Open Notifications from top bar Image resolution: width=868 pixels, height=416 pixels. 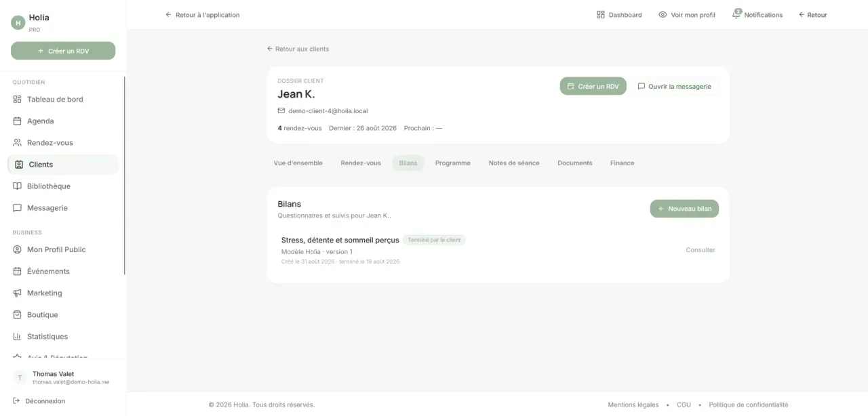point(757,15)
